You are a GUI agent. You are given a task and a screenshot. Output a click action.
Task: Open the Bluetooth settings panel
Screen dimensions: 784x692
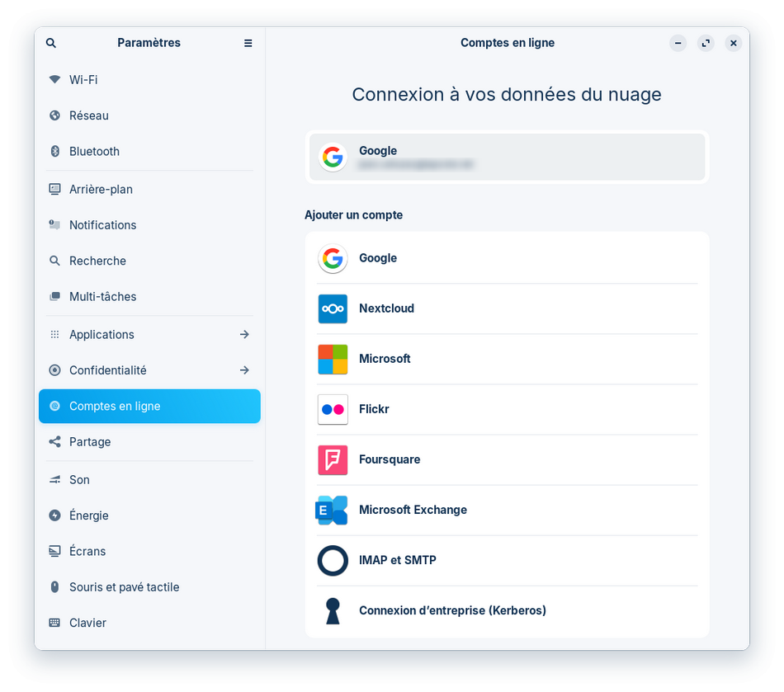[x=94, y=152]
